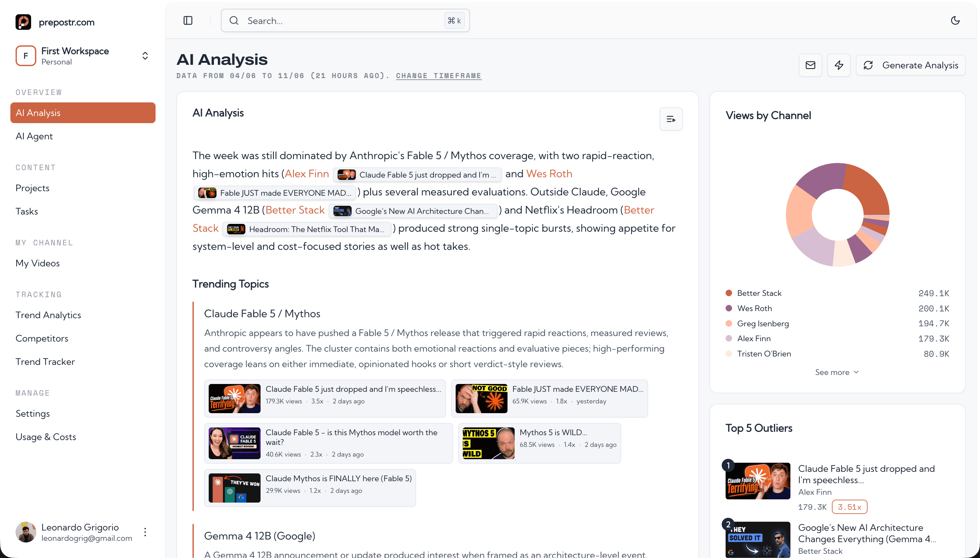Open First Workspace switcher chevrons
980x558 pixels.
(x=145, y=56)
